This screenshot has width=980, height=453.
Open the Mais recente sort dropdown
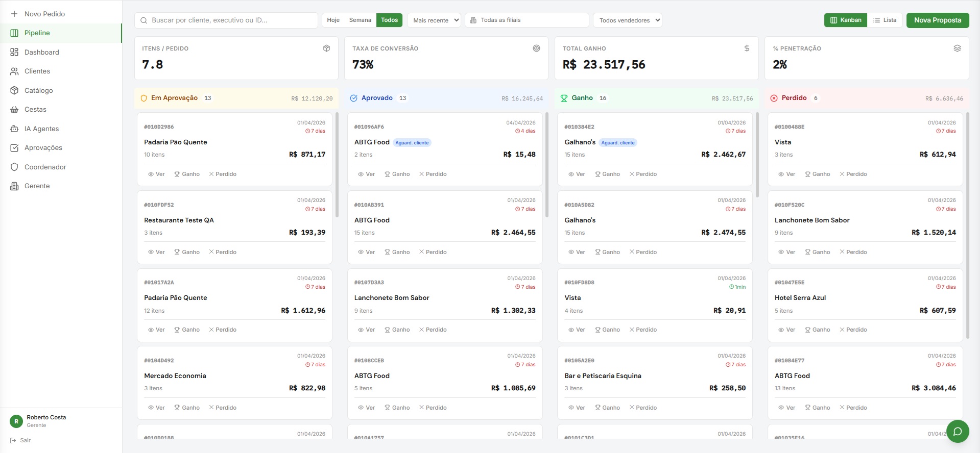point(434,20)
